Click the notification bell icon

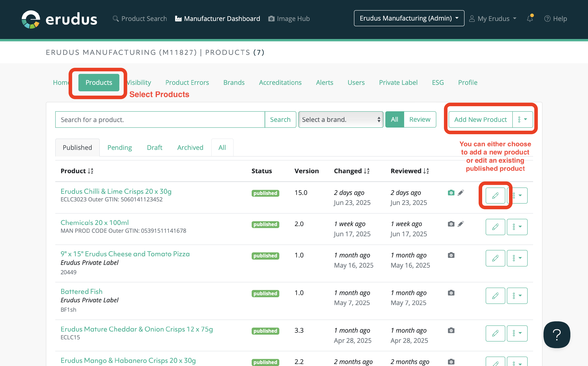pos(530,18)
